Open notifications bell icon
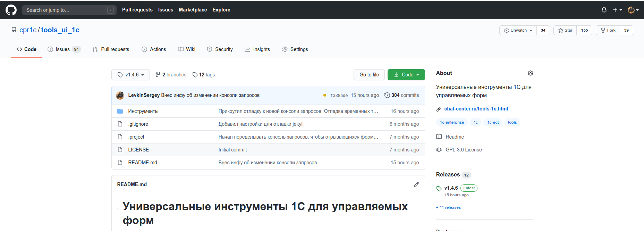 click(604, 10)
